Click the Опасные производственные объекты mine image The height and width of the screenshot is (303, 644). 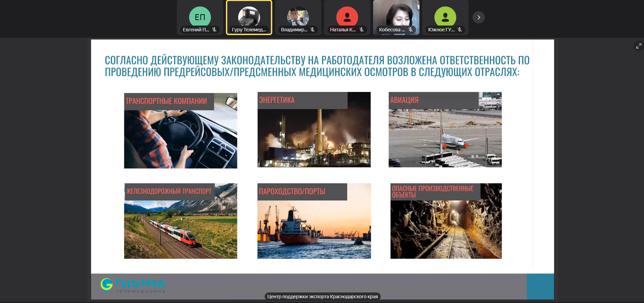pos(446,228)
